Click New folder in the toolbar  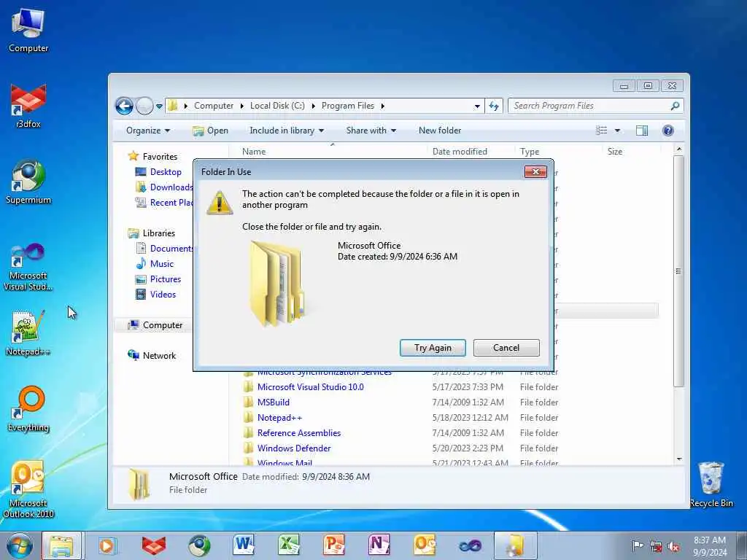(440, 131)
